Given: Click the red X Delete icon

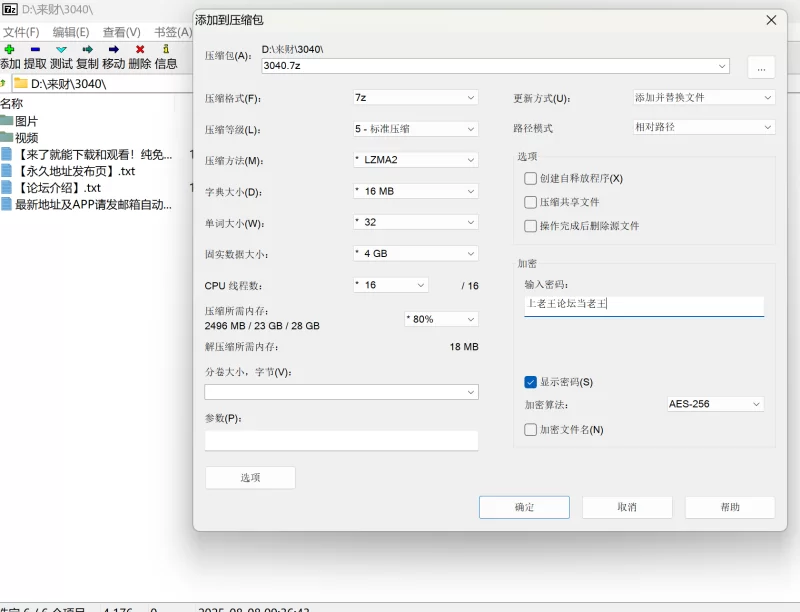Looking at the screenshot, I should [x=140, y=49].
